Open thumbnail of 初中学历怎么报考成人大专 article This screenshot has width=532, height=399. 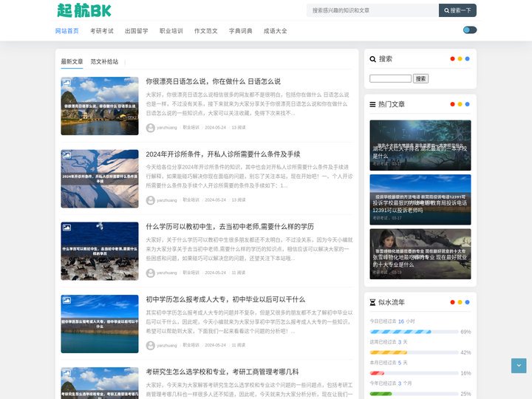pyautogui.click(x=100, y=324)
